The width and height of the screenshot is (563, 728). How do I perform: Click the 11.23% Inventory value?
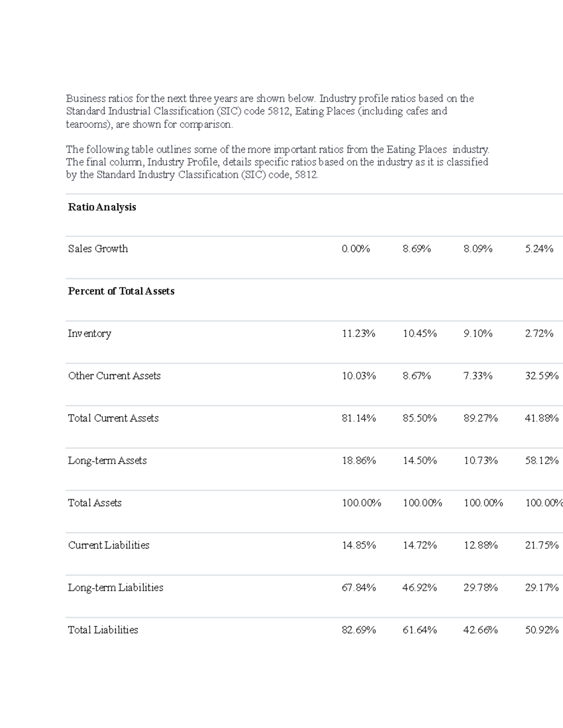pyautogui.click(x=358, y=334)
